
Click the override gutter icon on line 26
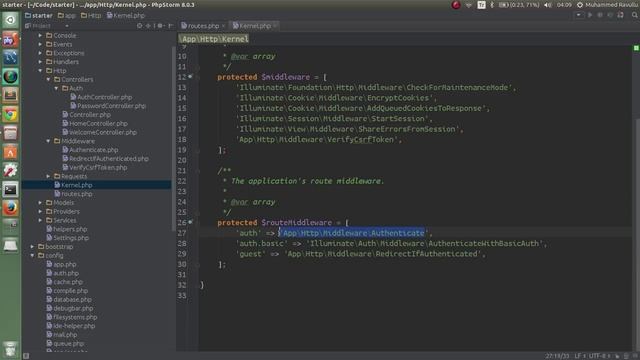click(x=190, y=222)
